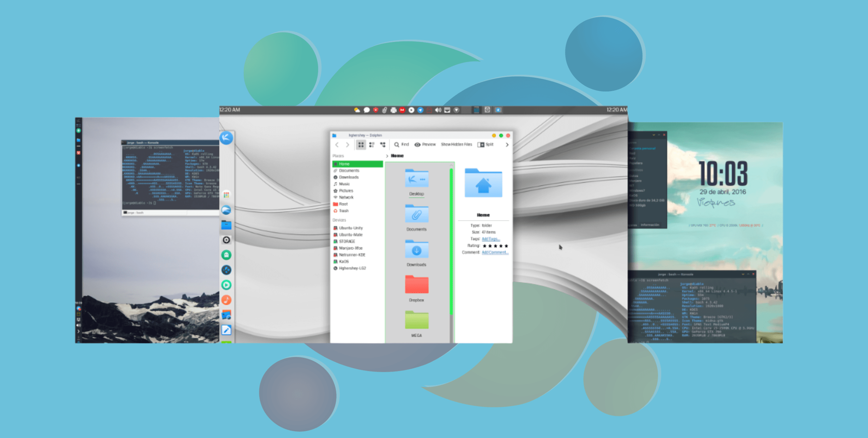868x438 pixels.
Task: Expand hidden tray icons arrow
Action: [456, 110]
